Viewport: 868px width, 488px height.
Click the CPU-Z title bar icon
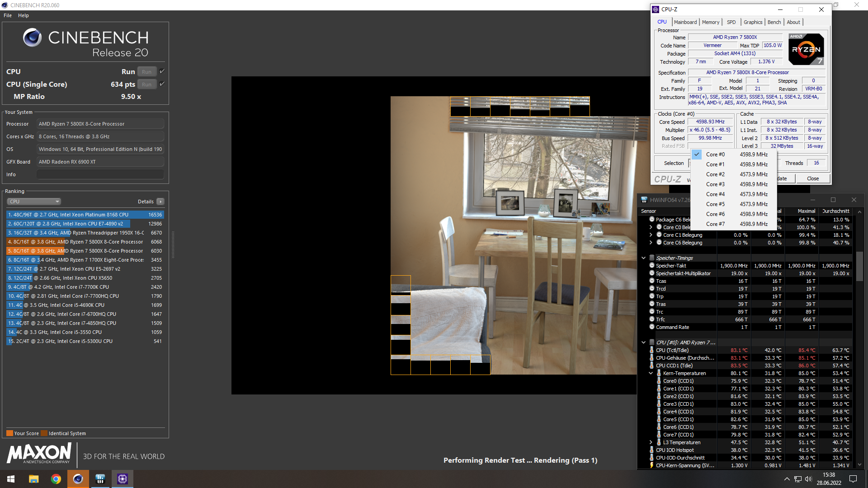coord(656,9)
